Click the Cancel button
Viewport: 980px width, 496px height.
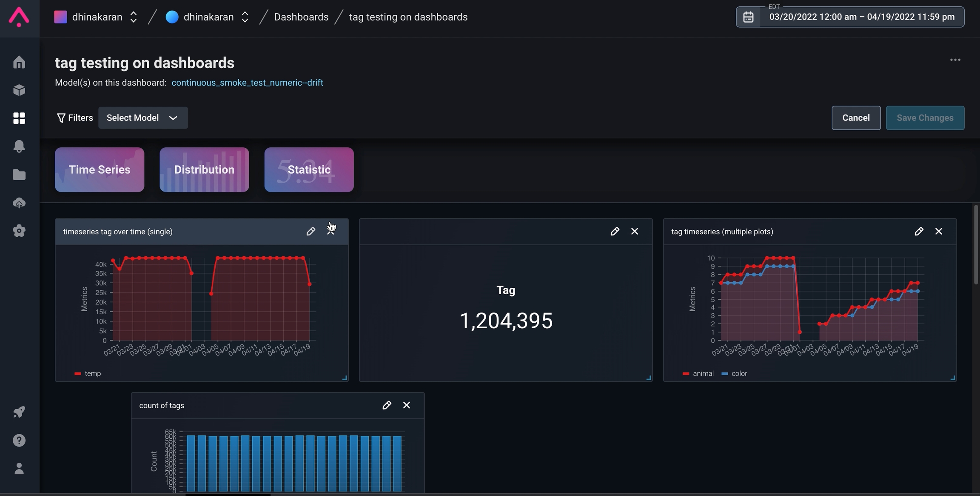click(x=856, y=118)
